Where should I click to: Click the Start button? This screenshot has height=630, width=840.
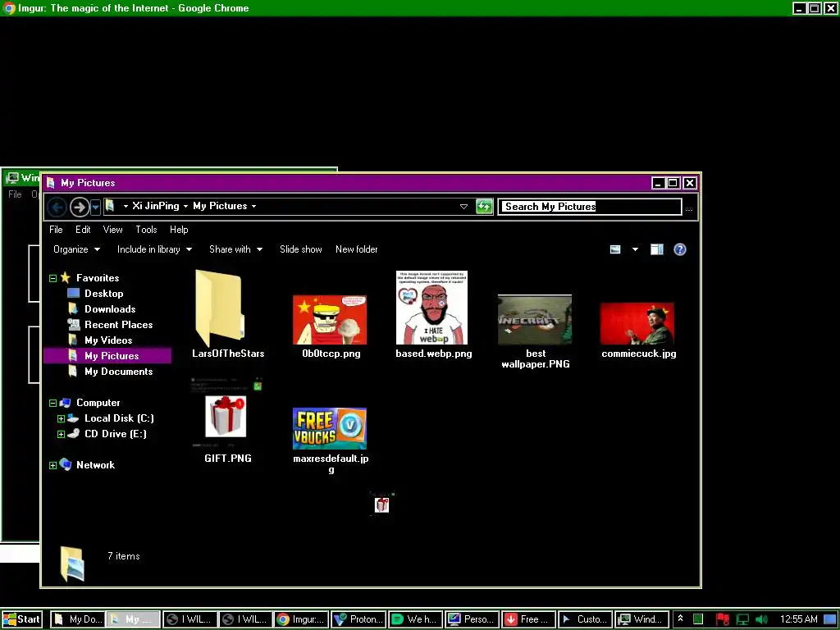(22, 619)
